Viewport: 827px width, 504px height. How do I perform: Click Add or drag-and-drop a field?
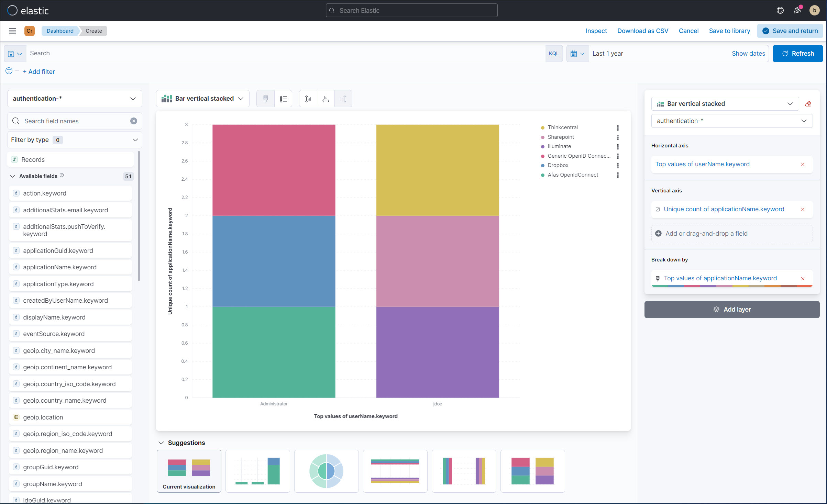coord(732,234)
